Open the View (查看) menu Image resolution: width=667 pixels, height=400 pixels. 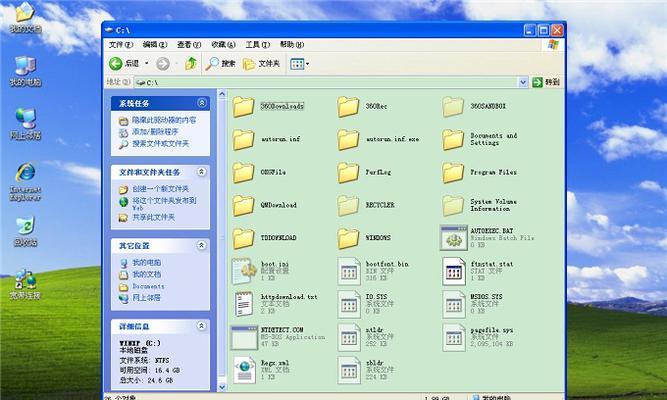coord(189,45)
